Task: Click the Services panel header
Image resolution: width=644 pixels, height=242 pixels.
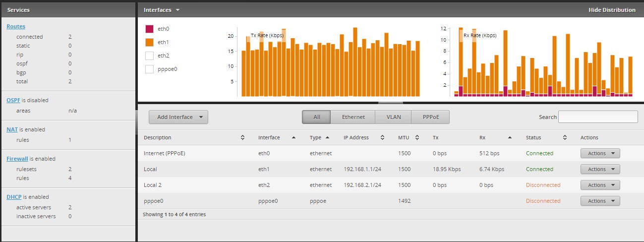Action: point(68,10)
